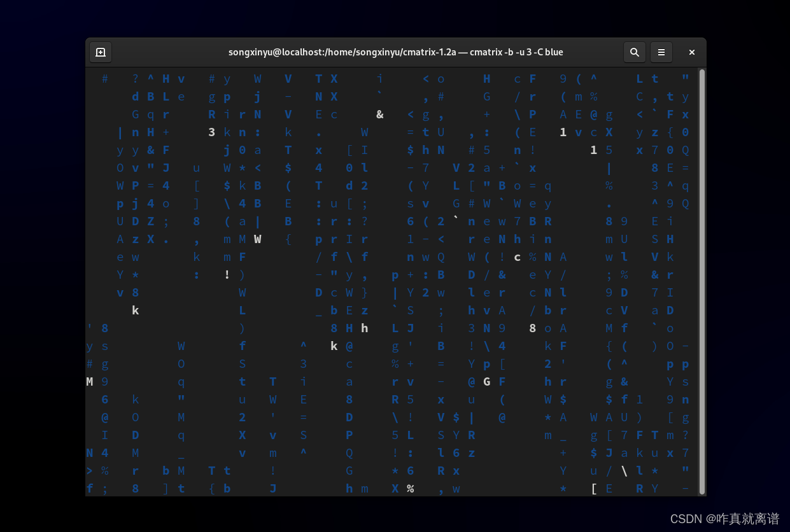
Task: Click the menu icon beside the close button
Action: (x=661, y=52)
